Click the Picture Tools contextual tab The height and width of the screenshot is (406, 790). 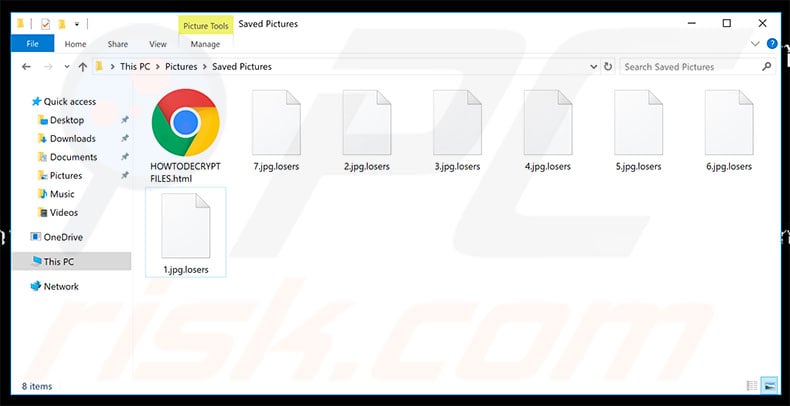pos(206,26)
